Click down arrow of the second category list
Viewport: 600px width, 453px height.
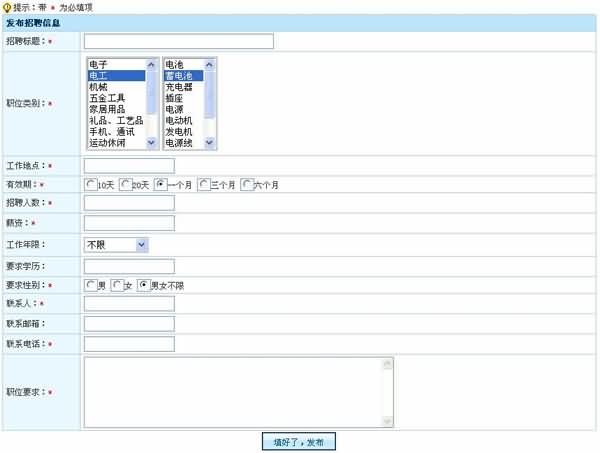[210, 143]
